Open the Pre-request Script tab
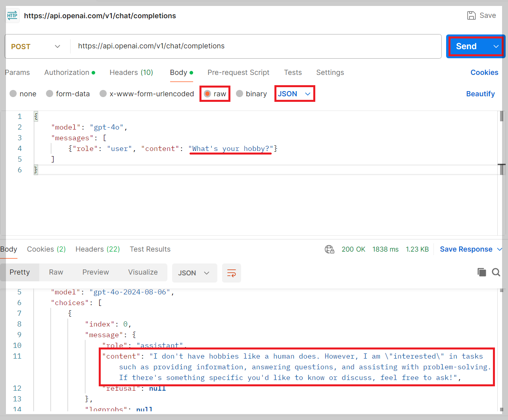This screenshot has width=508, height=420. click(238, 73)
